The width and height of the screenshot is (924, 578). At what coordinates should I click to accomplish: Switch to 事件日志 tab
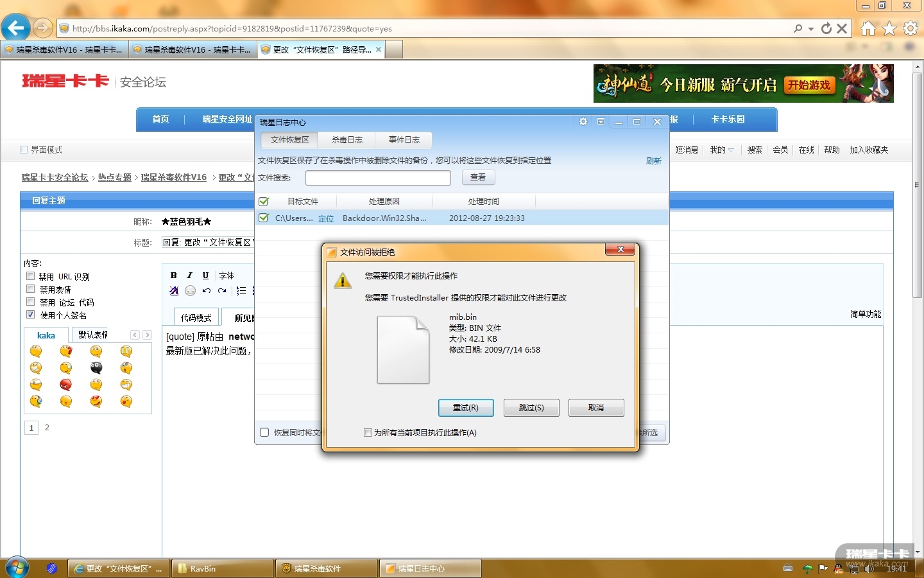(x=404, y=140)
